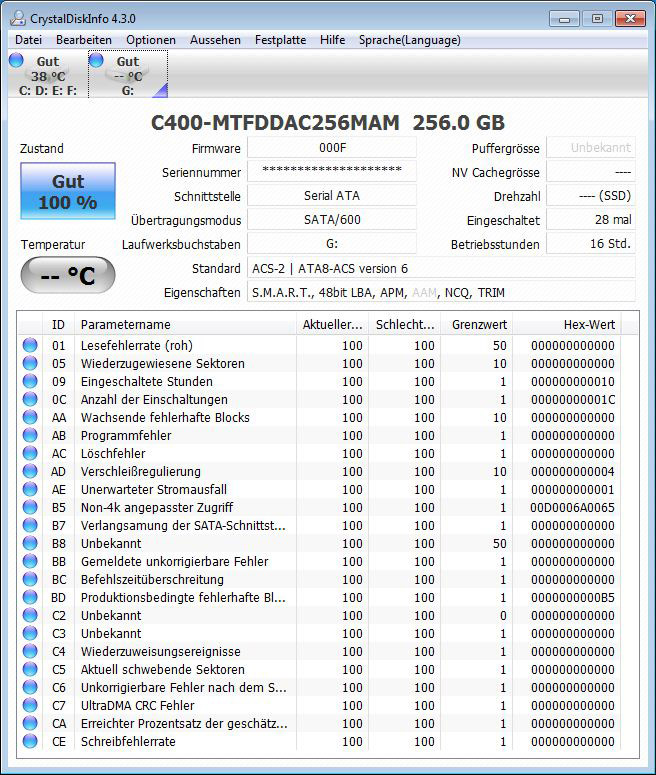The height and width of the screenshot is (775, 656).
Task: Click the Standard field ACS-2 | ATA8-ACS
Action: tap(441, 268)
